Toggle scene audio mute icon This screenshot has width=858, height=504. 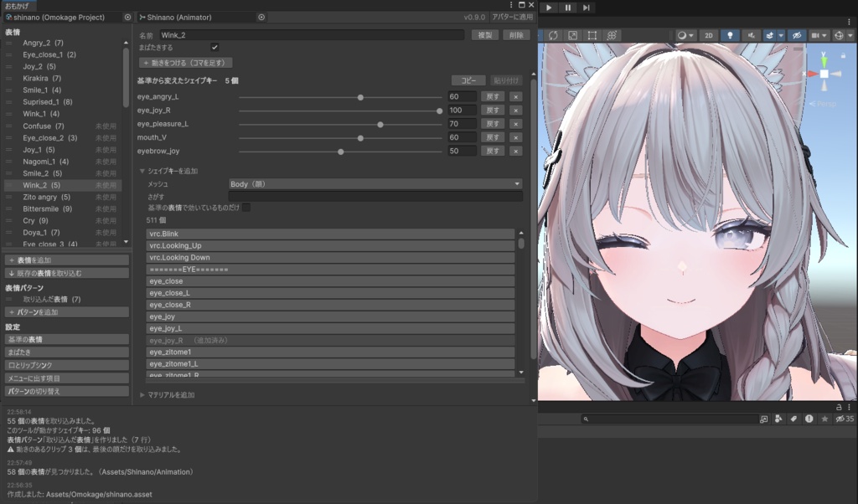pos(751,35)
